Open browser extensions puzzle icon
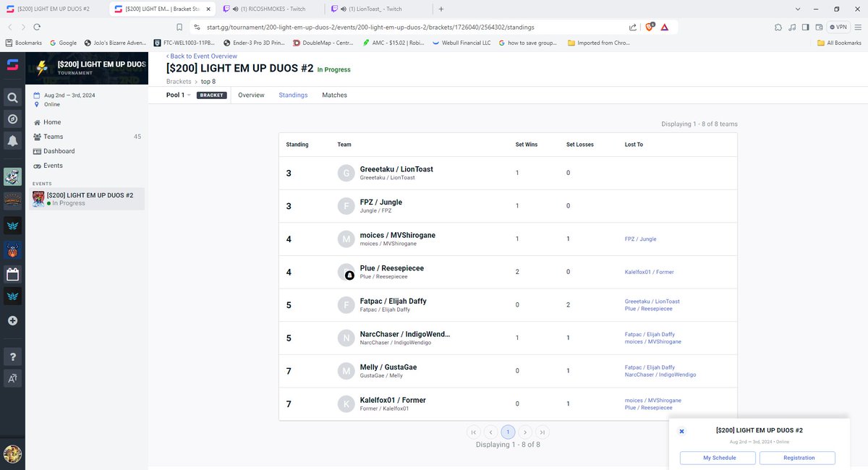Image resolution: width=868 pixels, height=470 pixels. point(778,27)
